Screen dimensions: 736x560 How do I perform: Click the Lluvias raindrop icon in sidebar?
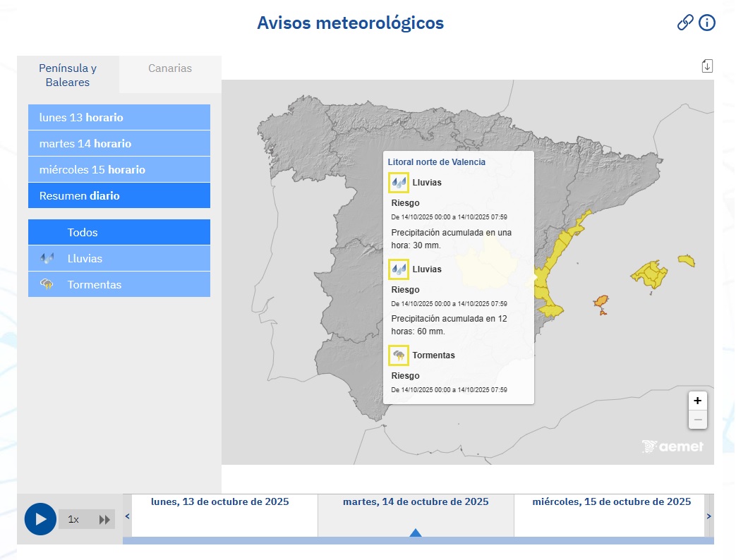(x=46, y=258)
